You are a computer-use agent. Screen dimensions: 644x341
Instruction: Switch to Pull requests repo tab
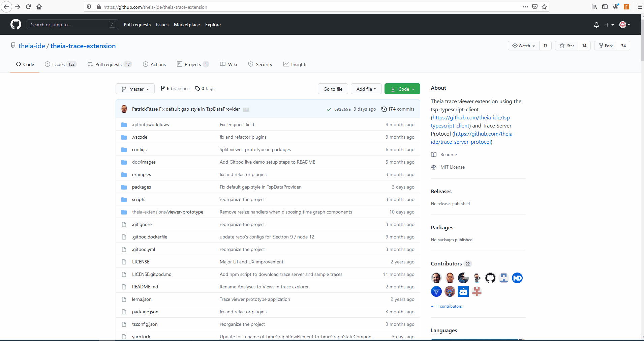click(x=110, y=64)
